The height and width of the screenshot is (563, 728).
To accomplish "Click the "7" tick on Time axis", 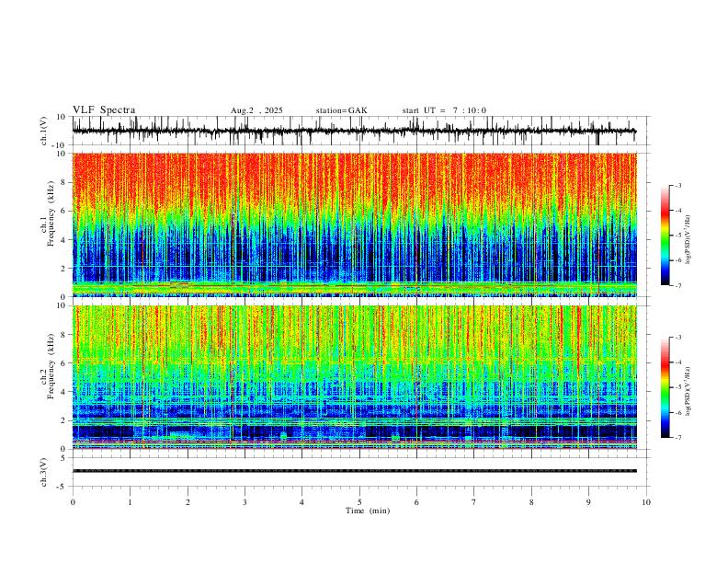I will 474,502.
